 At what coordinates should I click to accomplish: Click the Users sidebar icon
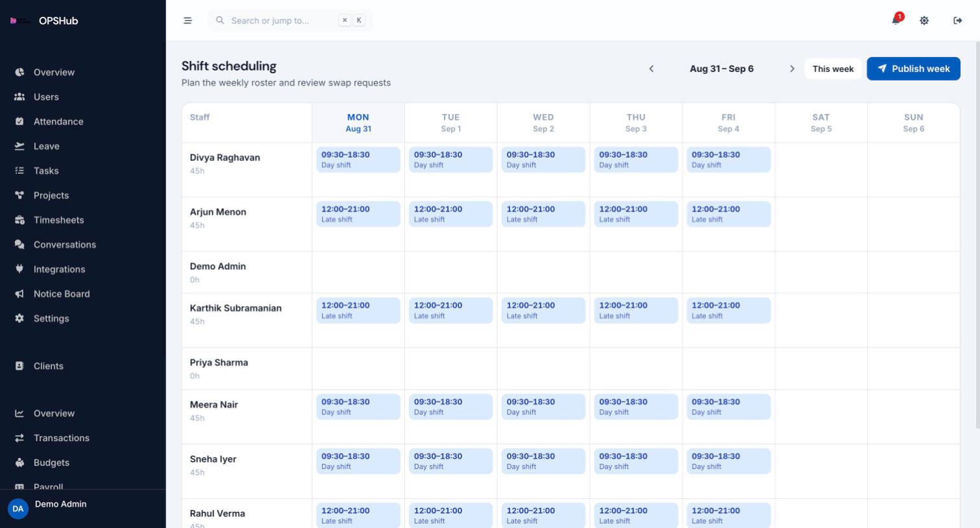click(19, 97)
